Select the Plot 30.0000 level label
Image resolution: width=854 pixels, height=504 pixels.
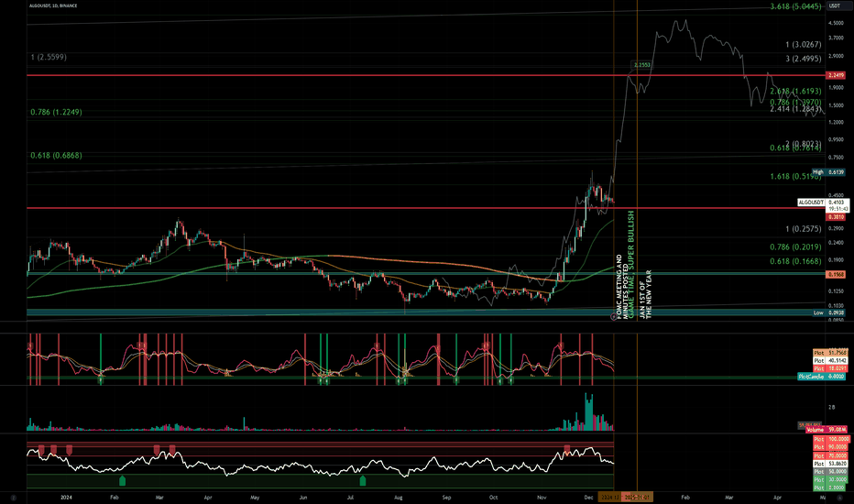tap(830, 479)
